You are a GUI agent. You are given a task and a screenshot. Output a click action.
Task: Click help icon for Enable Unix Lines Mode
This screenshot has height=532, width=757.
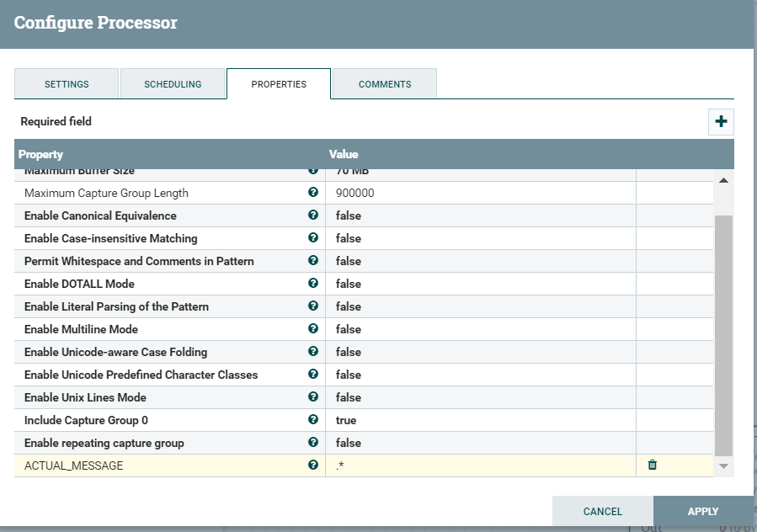[313, 397]
